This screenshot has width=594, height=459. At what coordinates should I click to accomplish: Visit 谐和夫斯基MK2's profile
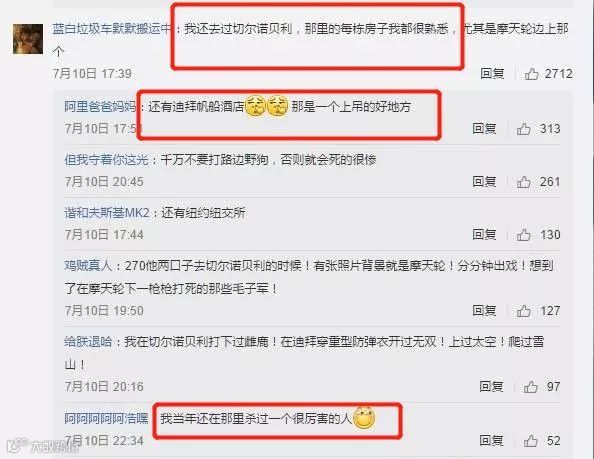(x=107, y=213)
